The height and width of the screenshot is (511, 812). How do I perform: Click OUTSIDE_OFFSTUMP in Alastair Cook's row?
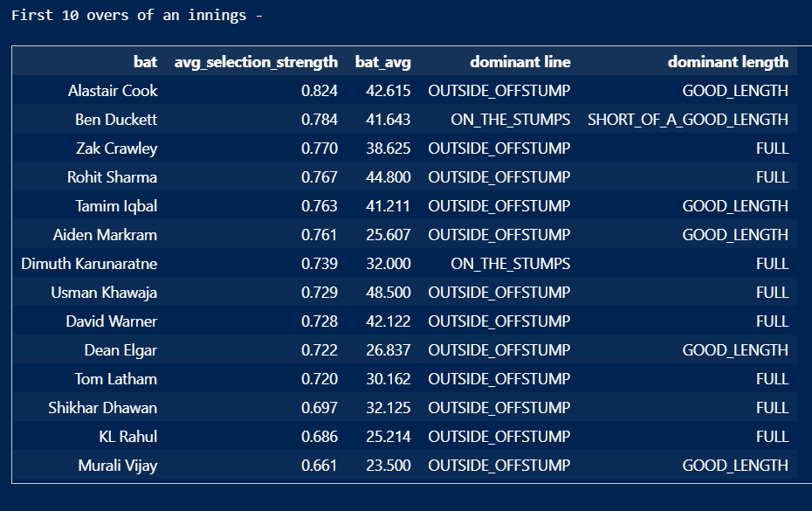499,91
